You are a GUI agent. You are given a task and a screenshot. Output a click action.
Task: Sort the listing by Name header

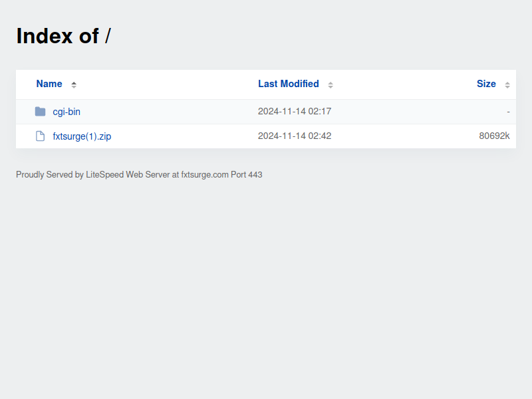point(49,84)
